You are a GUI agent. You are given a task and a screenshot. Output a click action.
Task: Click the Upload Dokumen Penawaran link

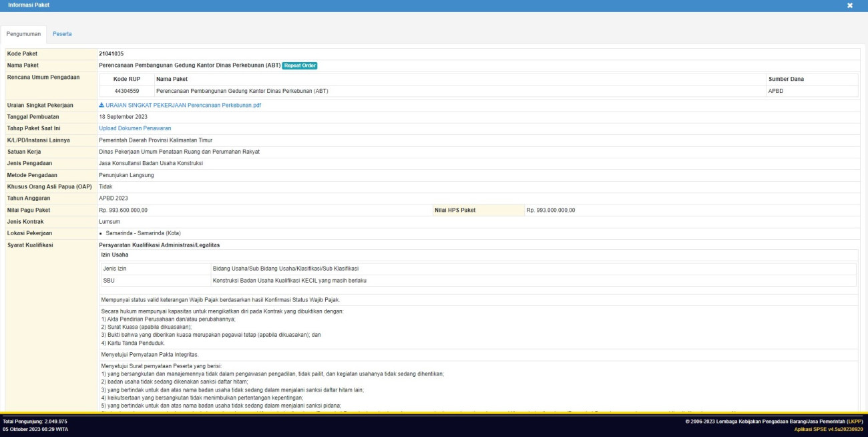point(135,128)
